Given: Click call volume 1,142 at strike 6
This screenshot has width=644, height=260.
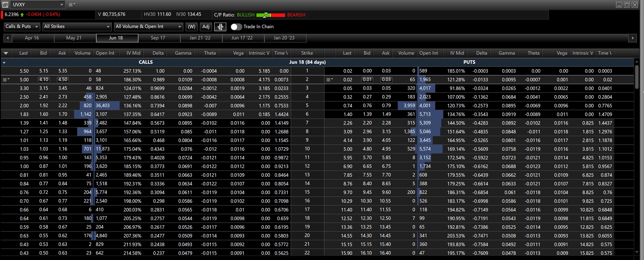Looking at the screenshot, I should click(86, 114).
